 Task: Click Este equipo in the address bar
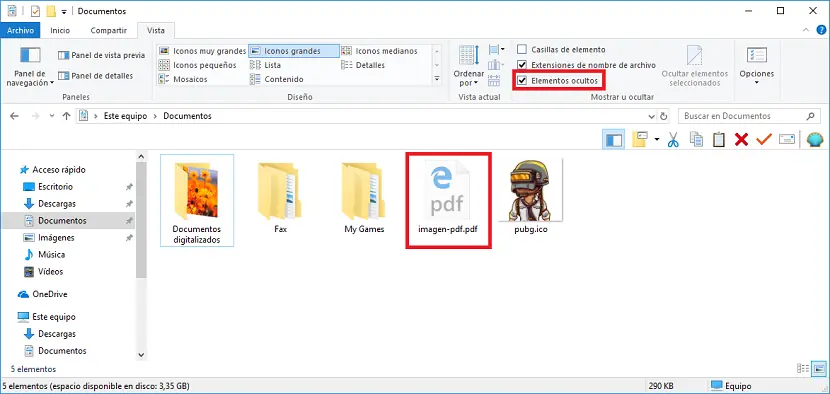click(124, 116)
